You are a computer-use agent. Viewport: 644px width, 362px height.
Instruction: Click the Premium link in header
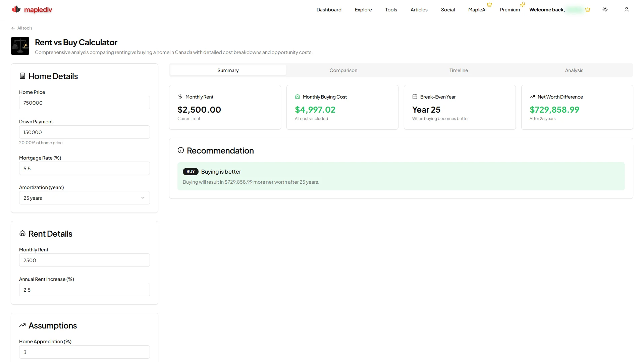point(510,10)
